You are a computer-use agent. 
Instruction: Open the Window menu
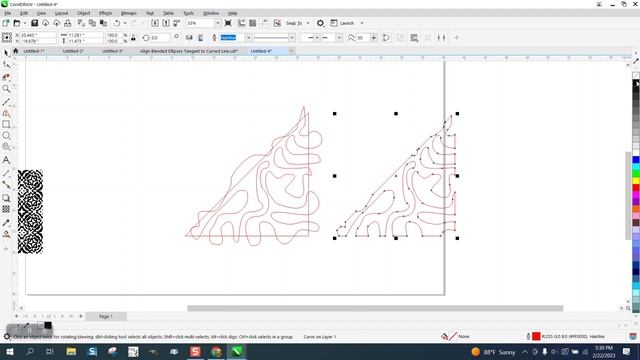tap(211, 13)
